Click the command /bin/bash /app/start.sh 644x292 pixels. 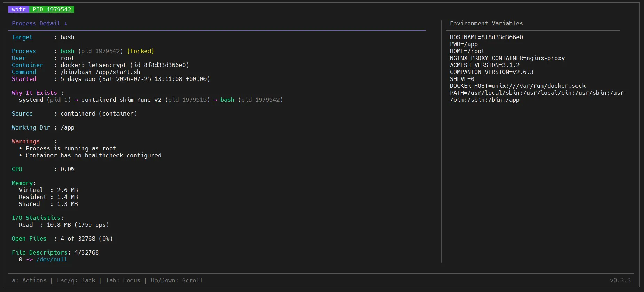100,72
